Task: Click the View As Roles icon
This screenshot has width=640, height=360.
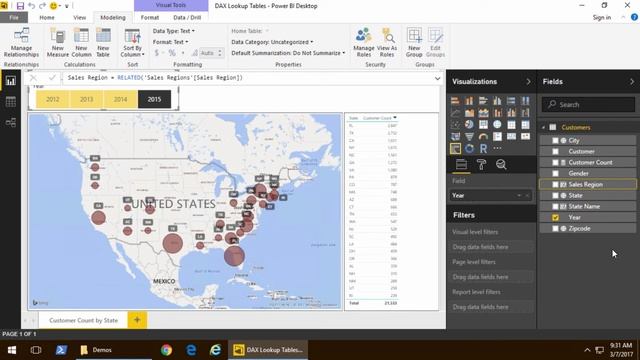Action: [387, 42]
